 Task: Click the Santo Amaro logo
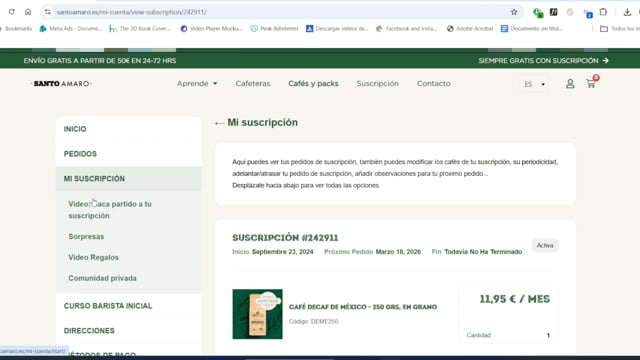click(x=61, y=84)
